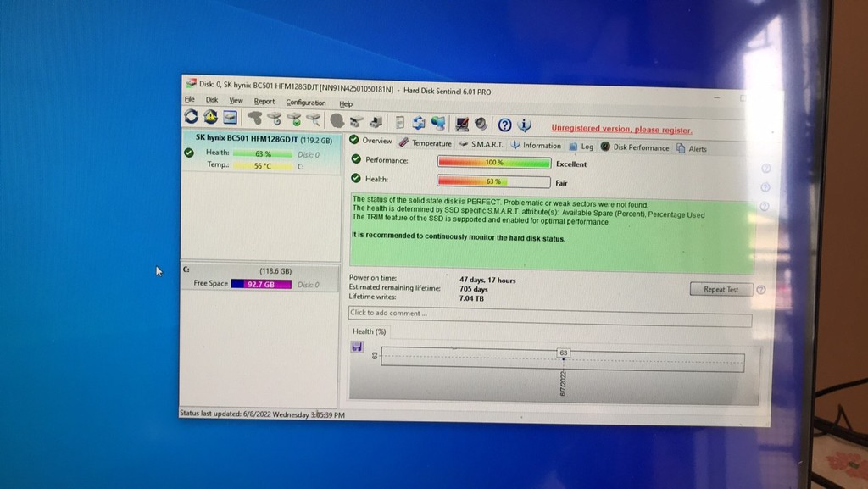
Task: Click the help icon beside Performance rating
Action: pyautogui.click(x=766, y=168)
